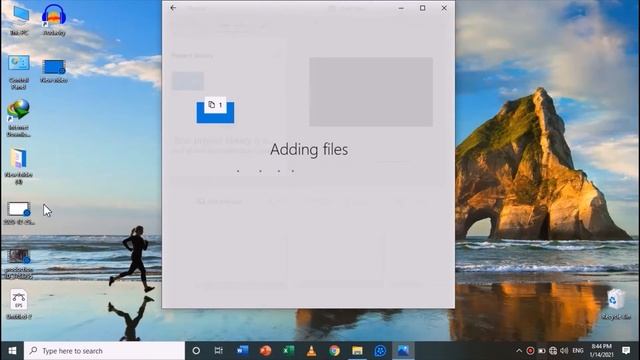Select the folder icon on the desktop
This screenshot has height=360, width=640.
[19, 166]
